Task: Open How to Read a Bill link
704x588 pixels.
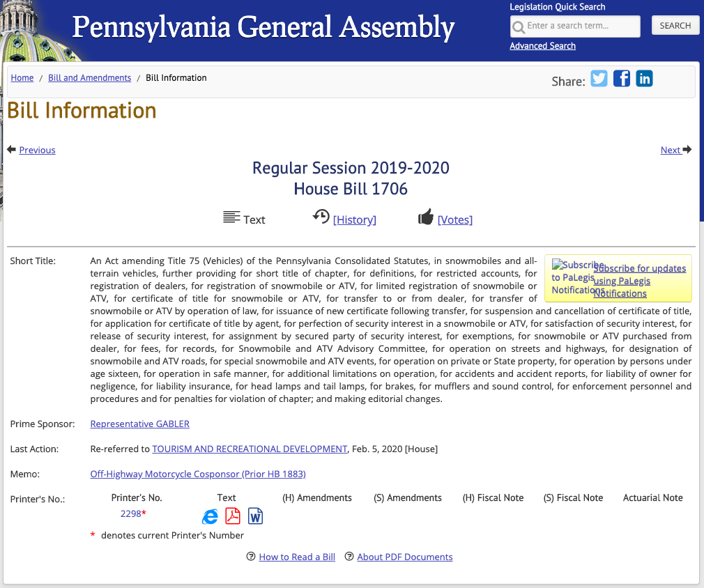Action: (x=297, y=557)
